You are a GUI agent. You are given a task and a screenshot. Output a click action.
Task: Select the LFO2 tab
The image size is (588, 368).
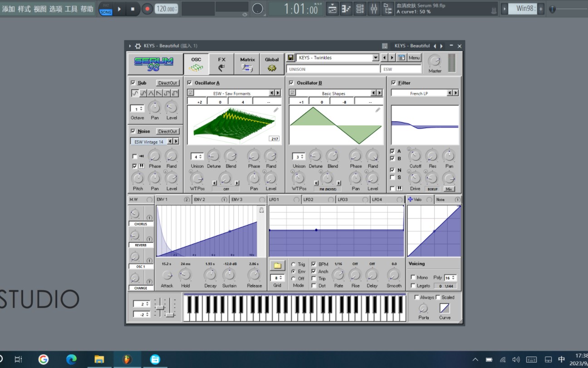(x=319, y=199)
